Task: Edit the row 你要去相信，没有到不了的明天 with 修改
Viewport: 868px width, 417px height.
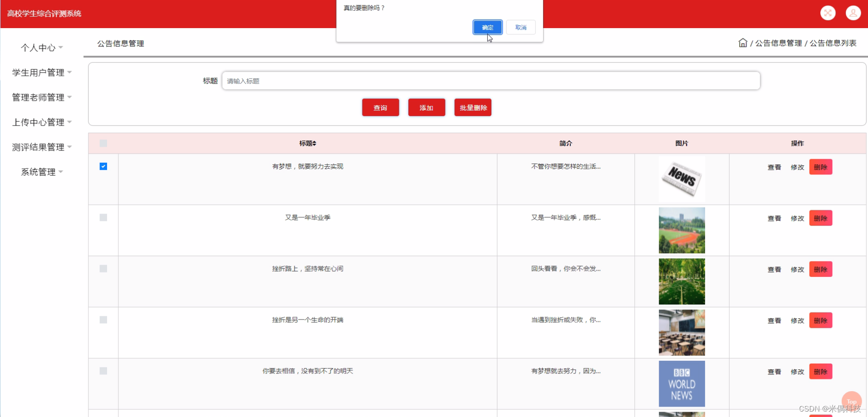Action: coord(797,372)
